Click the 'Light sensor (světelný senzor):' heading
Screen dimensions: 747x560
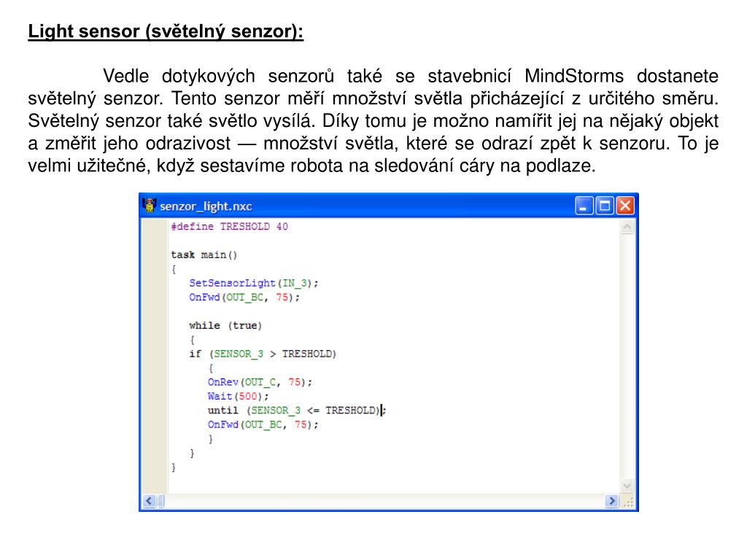(166, 32)
